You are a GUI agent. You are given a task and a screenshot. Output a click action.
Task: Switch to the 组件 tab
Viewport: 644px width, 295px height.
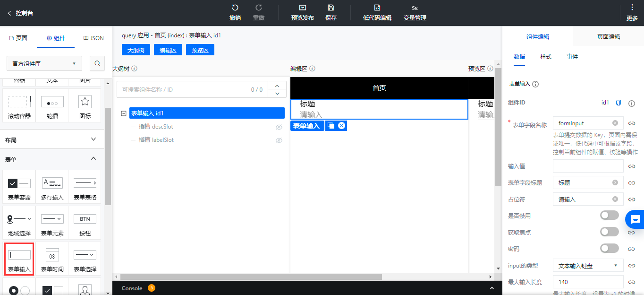(56, 38)
